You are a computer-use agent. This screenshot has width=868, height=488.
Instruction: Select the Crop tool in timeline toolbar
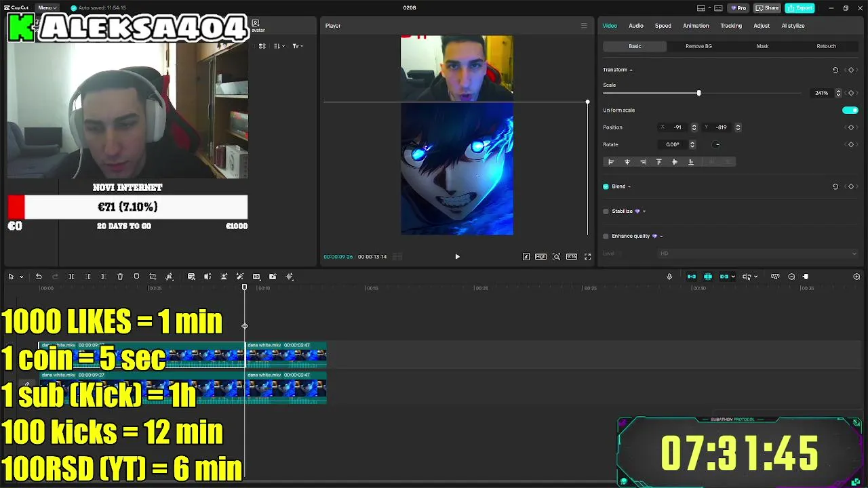(x=153, y=277)
